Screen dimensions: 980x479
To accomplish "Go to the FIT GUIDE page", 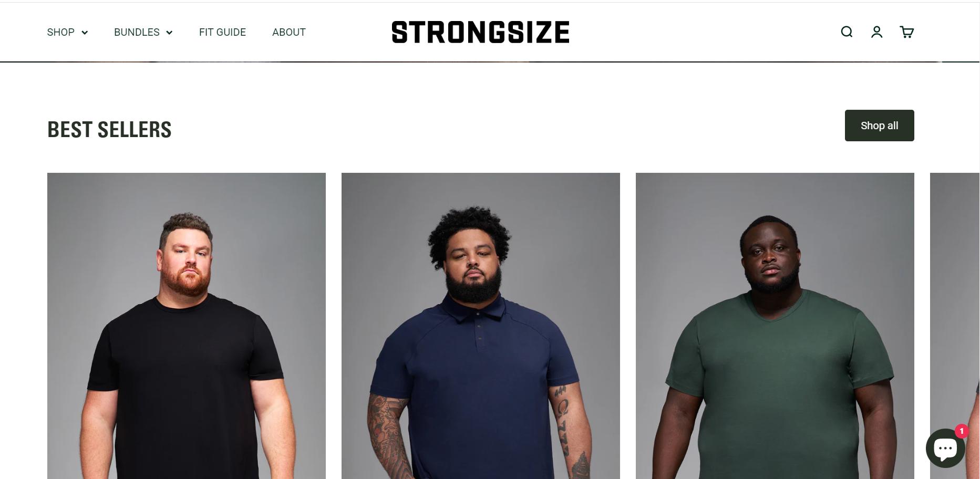I will [x=222, y=32].
